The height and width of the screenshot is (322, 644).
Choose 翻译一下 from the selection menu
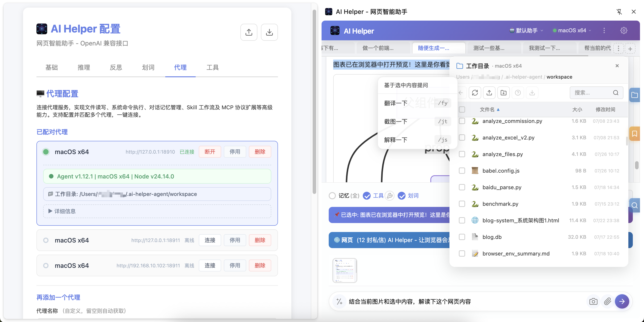coord(417,103)
